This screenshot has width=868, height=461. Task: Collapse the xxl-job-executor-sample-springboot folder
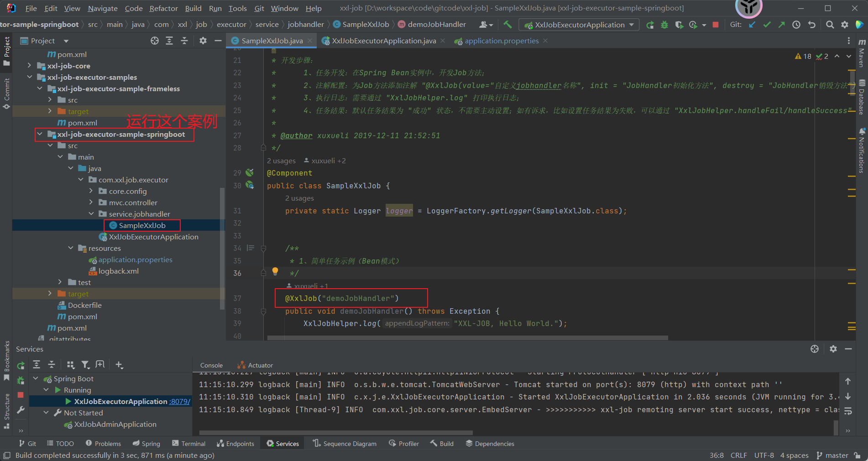(x=40, y=134)
